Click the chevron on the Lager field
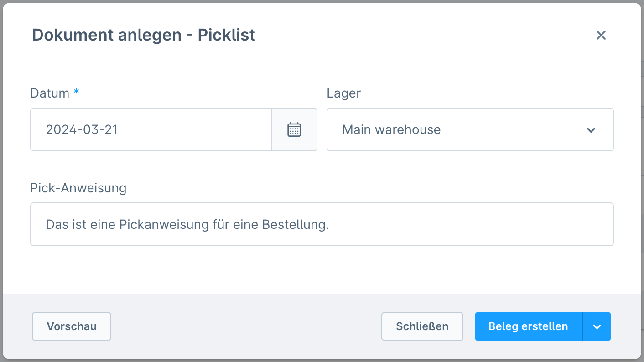This screenshot has height=362, width=644. (591, 130)
